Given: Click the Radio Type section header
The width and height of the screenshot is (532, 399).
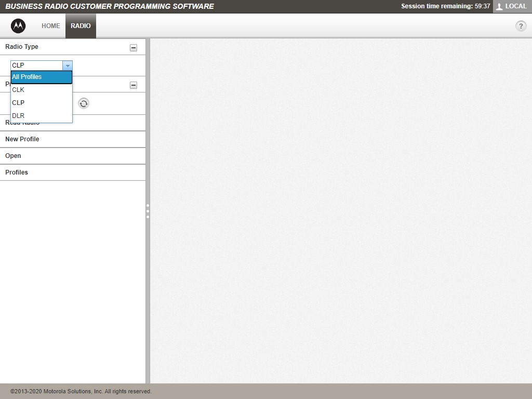Looking at the screenshot, I should (22, 47).
